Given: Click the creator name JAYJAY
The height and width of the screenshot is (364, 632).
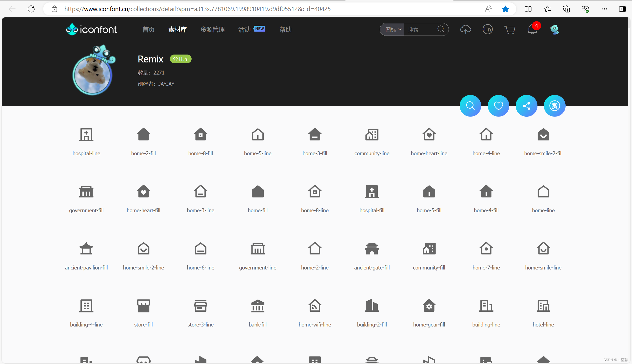Looking at the screenshot, I should (166, 84).
